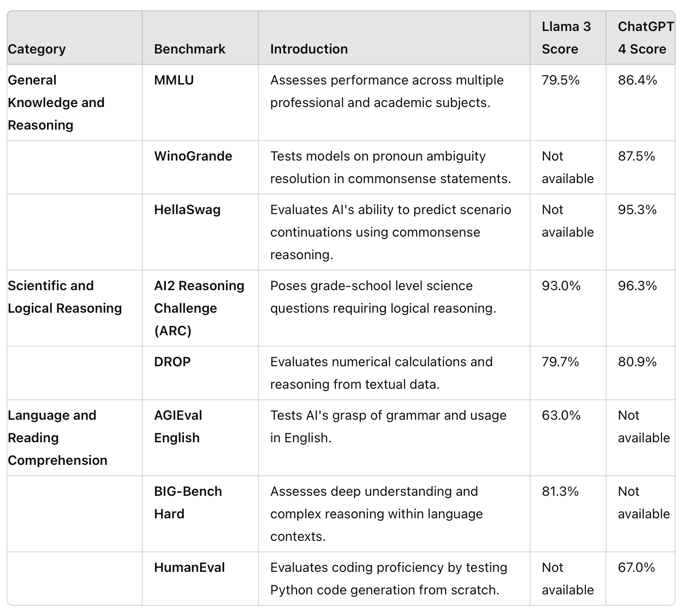
Task: Click the General Knowledge and Reasoning category
Action: (x=56, y=102)
